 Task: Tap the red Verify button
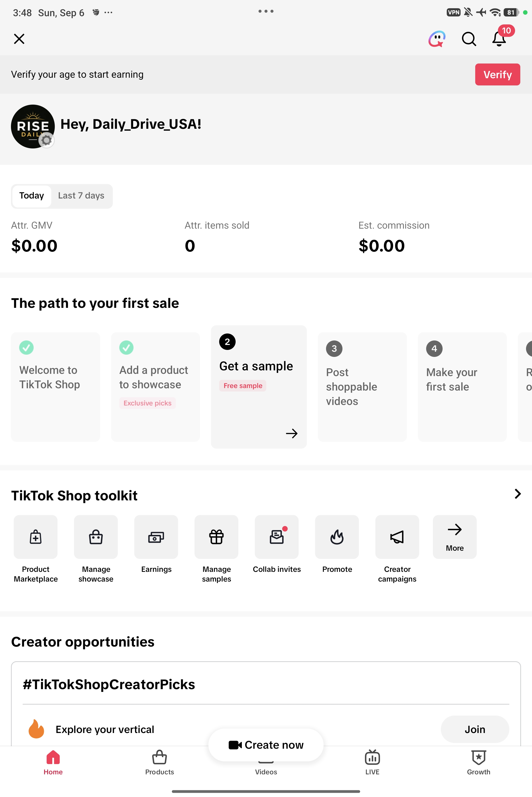[497, 74]
